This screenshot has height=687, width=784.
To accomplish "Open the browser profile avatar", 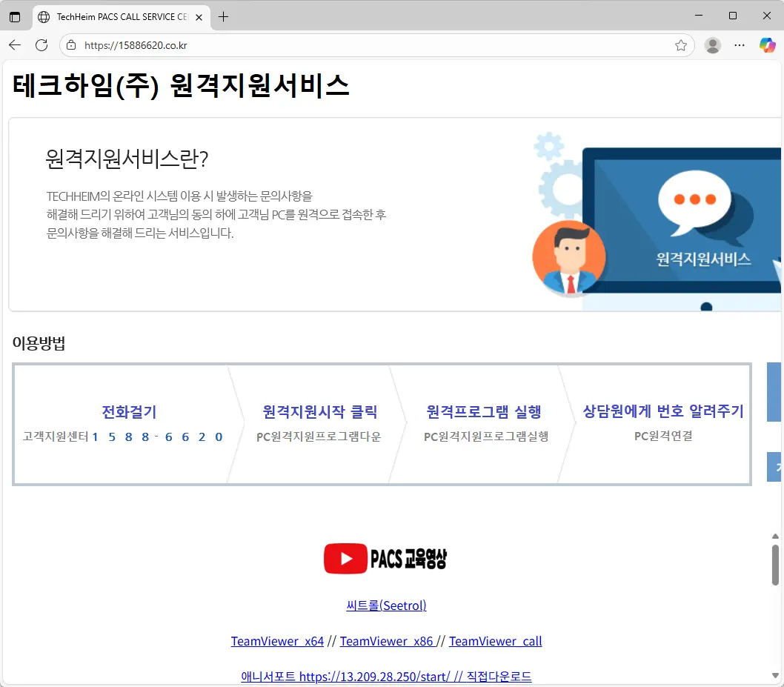I will pos(712,45).
